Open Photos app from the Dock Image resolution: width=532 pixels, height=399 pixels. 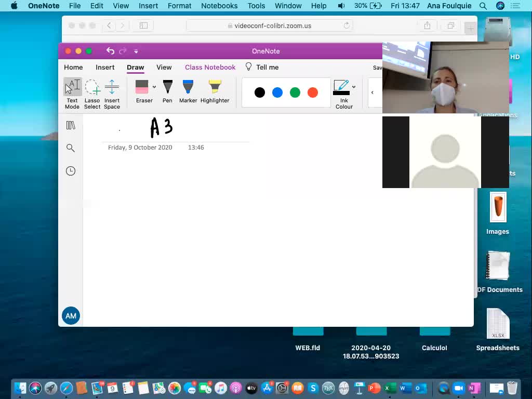point(175,388)
